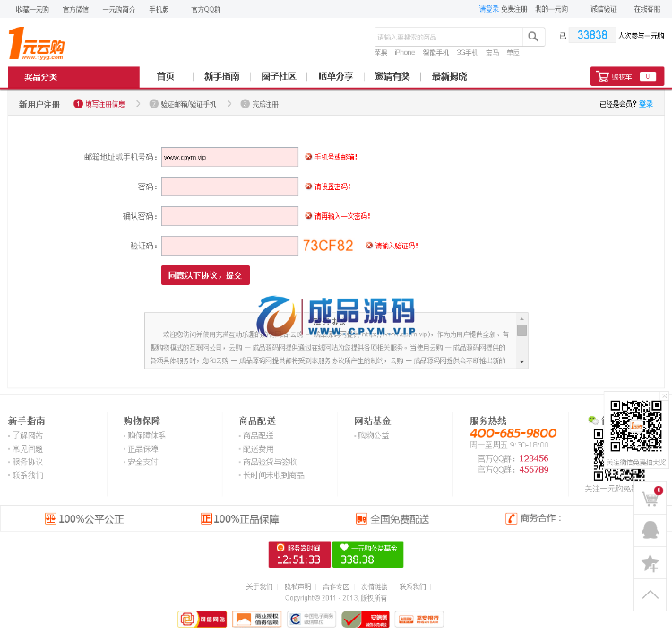Open the 最新揭晓 nav tab
Image resolution: width=672 pixels, height=633 pixels.
[x=449, y=76]
